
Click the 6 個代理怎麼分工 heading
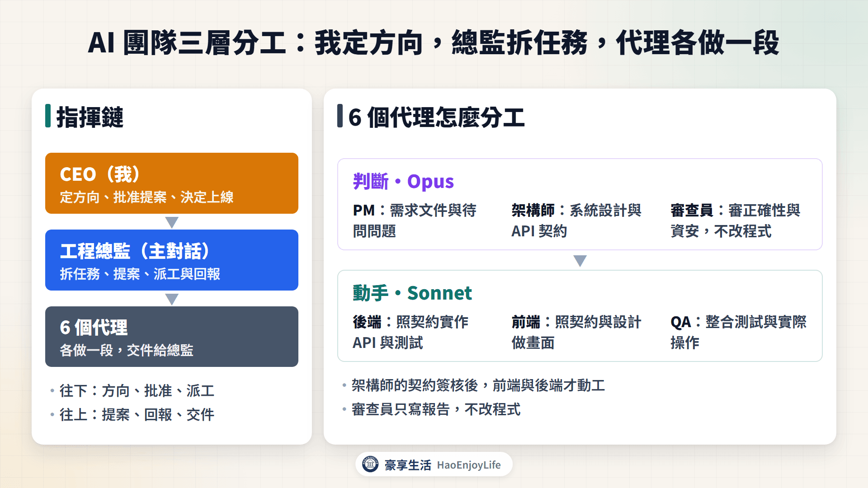point(436,117)
